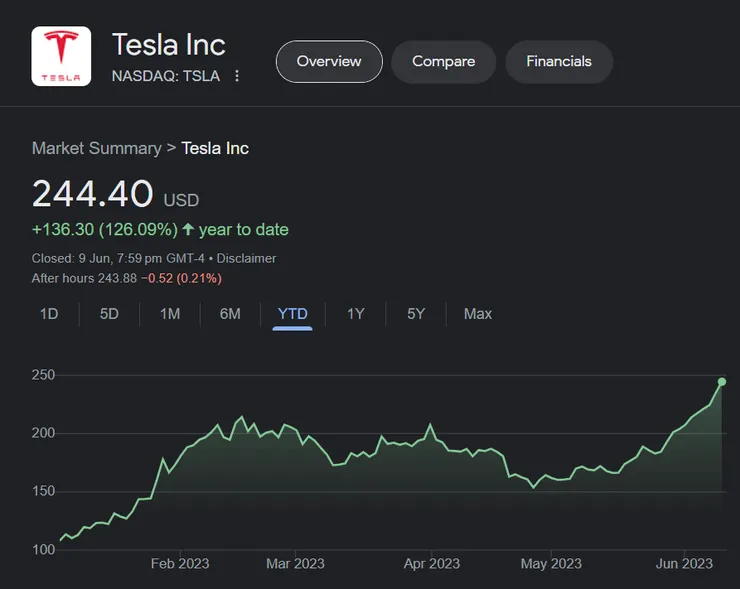Select the Overview tab
Viewport: 740px width, 589px height.
[x=329, y=62]
